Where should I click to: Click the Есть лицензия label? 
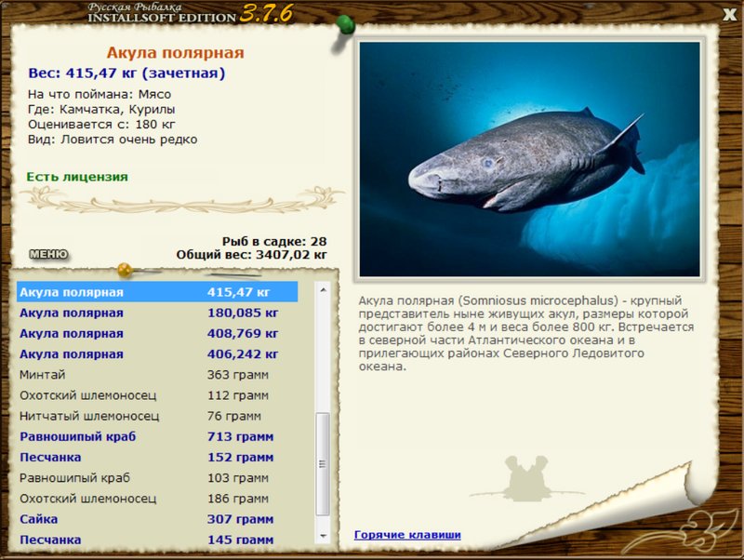click(x=77, y=177)
